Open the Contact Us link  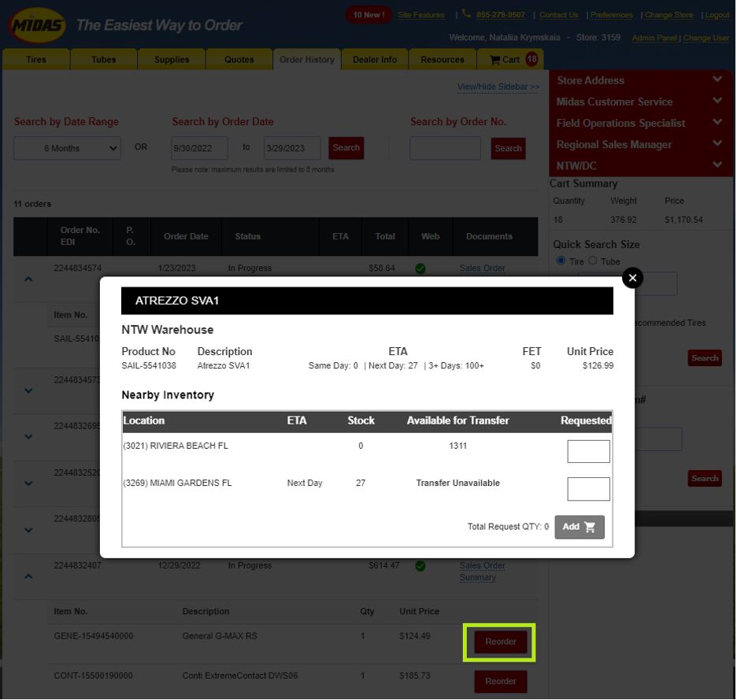click(x=559, y=15)
